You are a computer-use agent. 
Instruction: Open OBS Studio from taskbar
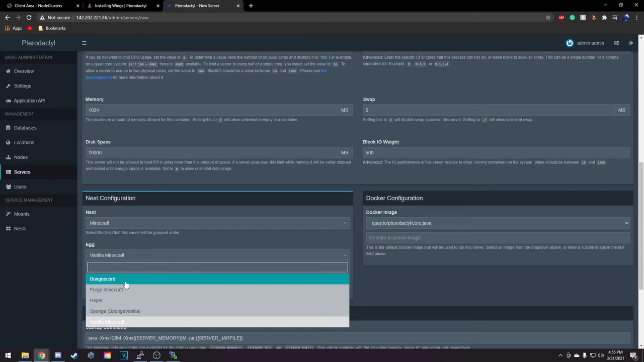[x=156, y=355]
